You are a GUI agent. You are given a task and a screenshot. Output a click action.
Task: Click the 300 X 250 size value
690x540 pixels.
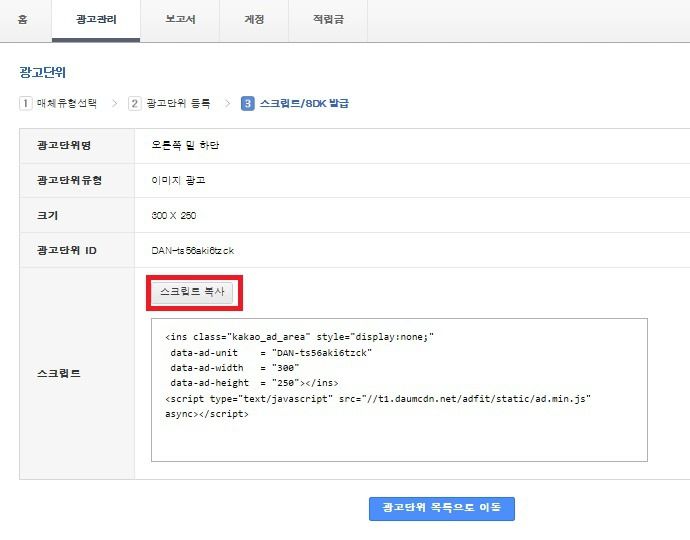point(174,216)
